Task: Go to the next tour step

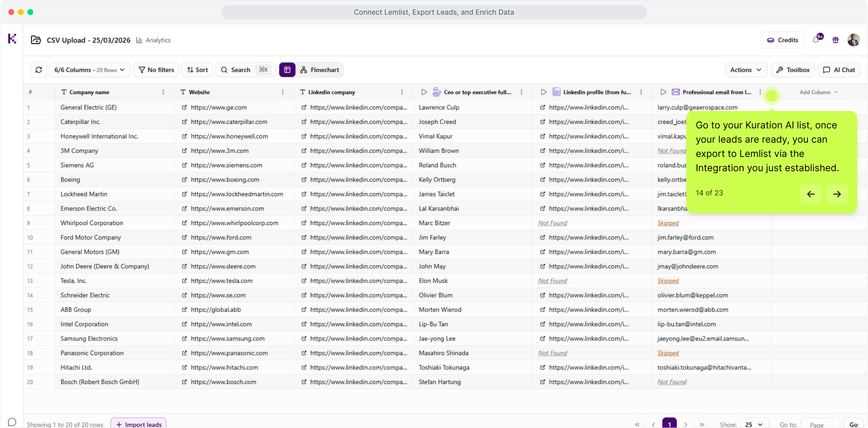Action: (x=837, y=194)
